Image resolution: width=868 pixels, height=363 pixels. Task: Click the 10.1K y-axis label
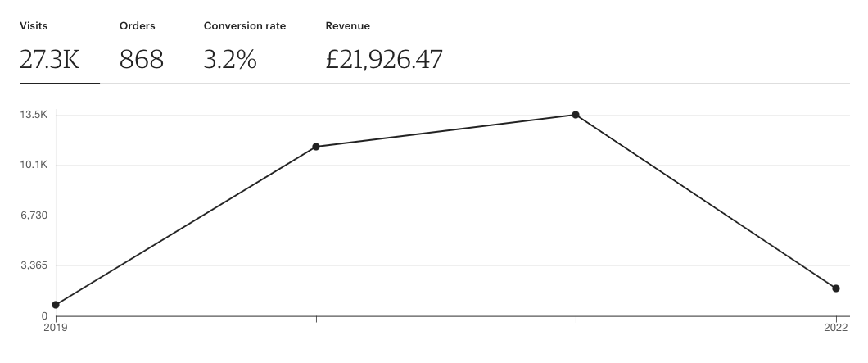pyautogui.click(x=34, y=165)
